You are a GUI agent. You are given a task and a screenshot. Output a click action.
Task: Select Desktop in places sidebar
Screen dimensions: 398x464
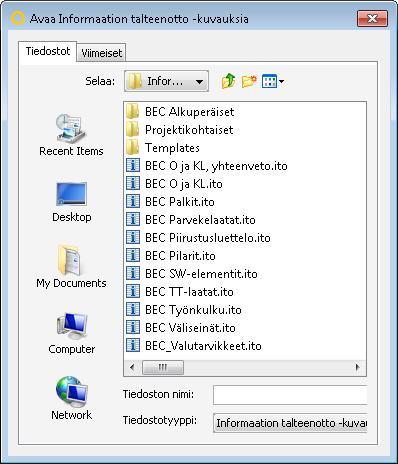pyautogui.click(x=72, y=202)
